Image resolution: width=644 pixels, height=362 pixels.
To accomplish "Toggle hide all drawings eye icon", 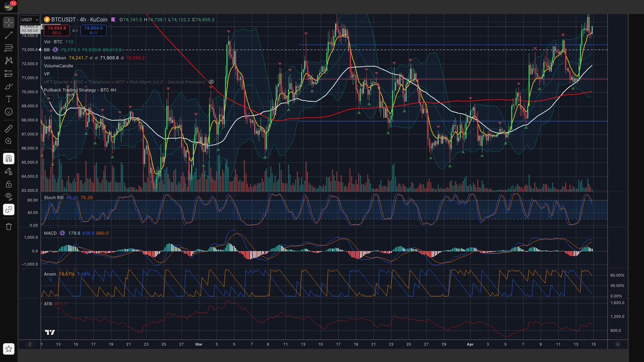I will (9, 197).
